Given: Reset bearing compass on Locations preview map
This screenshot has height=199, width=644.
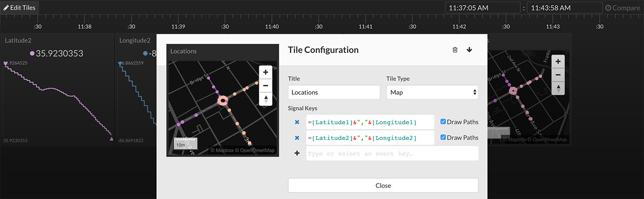Looking at the screenshot, I should coord(266,99).
